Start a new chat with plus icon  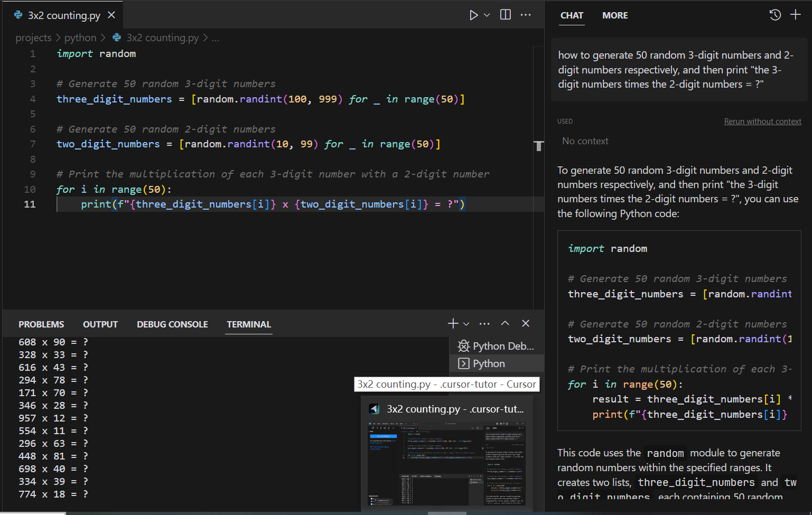pyautogui.click(x=796, y=15)
